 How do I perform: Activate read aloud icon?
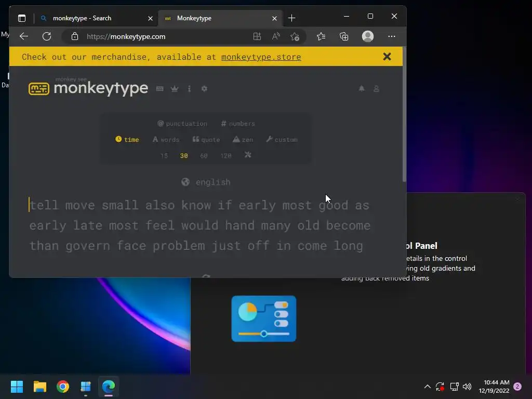tap(276, 36)
